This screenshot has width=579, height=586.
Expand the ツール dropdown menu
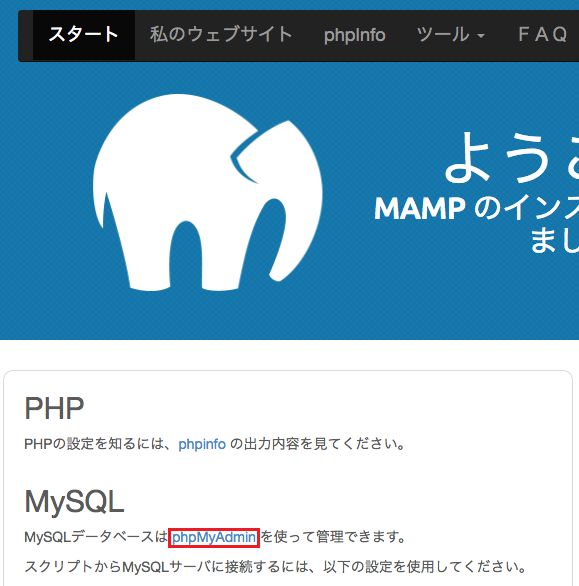coord(450,35)
